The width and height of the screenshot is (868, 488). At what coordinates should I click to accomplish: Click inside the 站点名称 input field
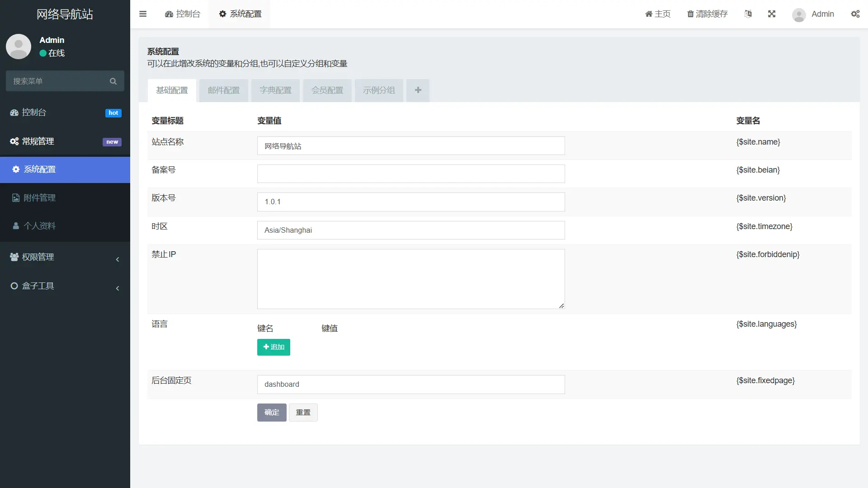[x=410, y=145]
